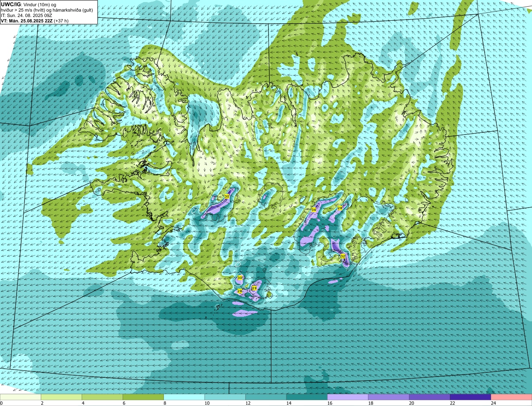532x406 pixels.
Task: Pick the 8–10 m/s pale cyan legend swatch
Action: 184,397
